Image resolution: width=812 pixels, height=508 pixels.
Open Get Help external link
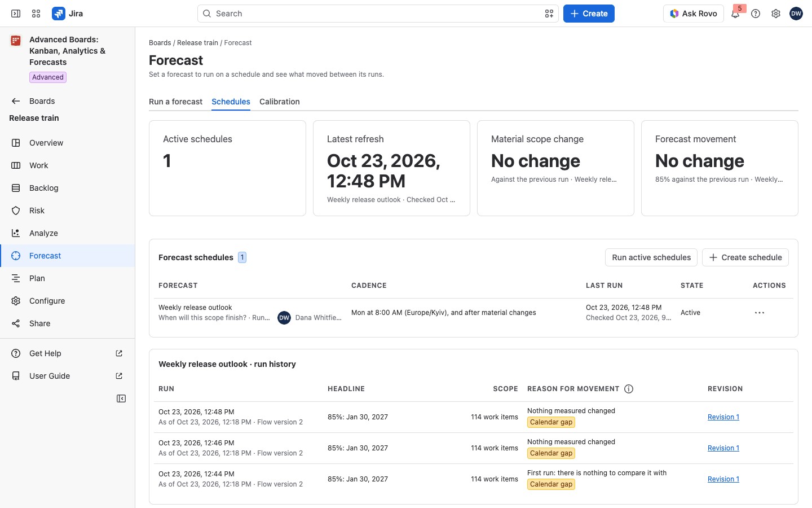[x=68, y=353]
